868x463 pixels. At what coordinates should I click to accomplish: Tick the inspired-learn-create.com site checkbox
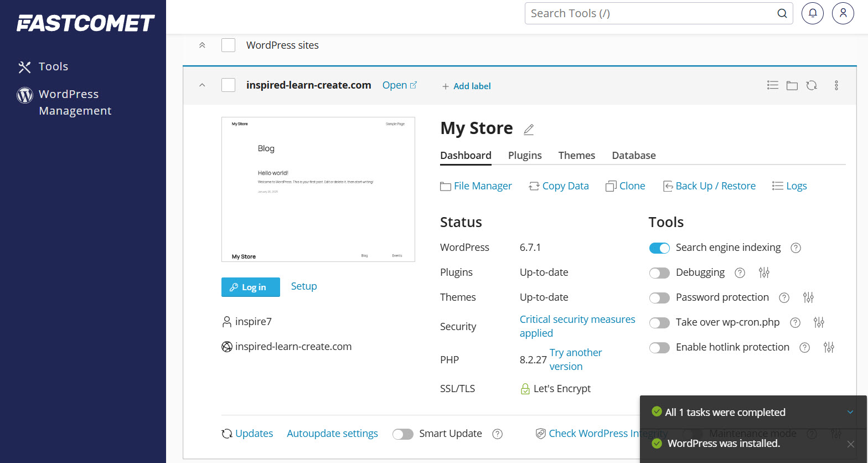click(228, 85)
